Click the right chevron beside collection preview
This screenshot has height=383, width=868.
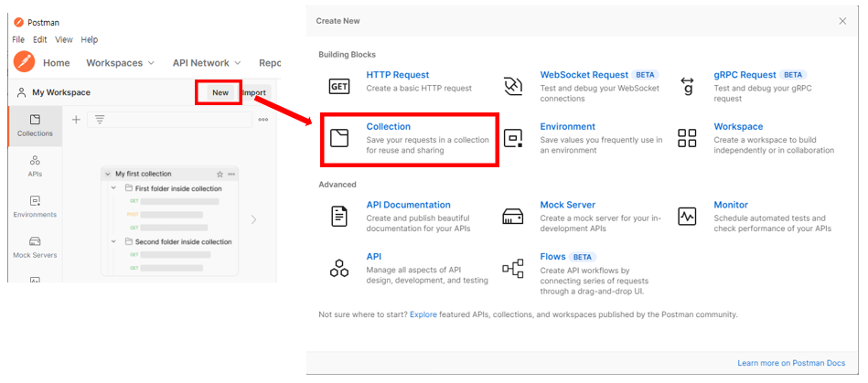[254, 219]
